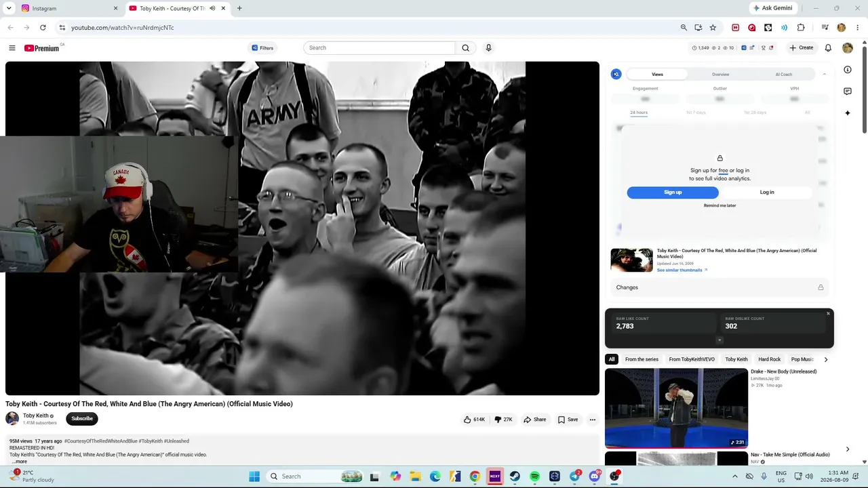Open Toby Keith channel avatar
Screen dimensions: 868x488
[x=12, y=418]
